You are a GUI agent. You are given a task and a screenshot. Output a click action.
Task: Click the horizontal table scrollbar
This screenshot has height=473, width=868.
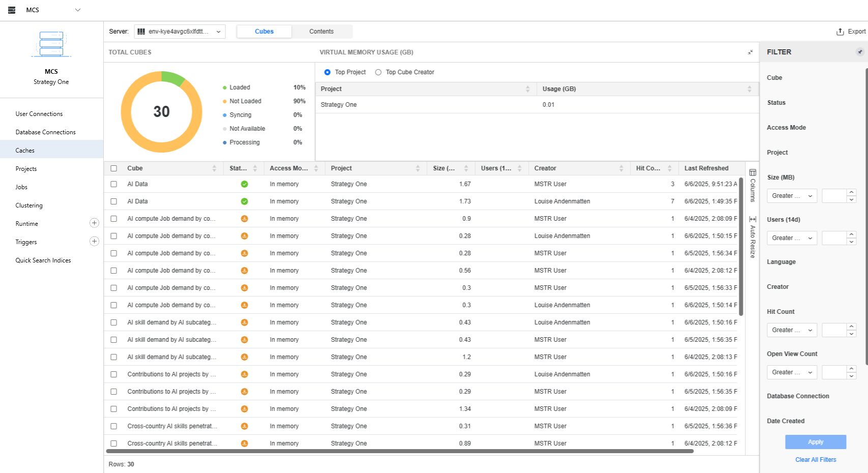pyautogui.click(x=399, y=451)
